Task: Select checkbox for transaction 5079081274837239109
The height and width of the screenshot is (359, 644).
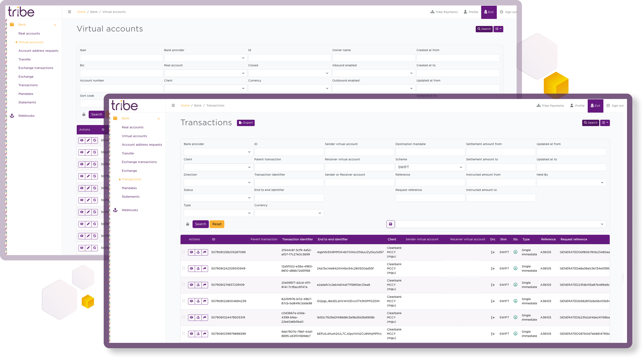Action: tap(183, 284)
